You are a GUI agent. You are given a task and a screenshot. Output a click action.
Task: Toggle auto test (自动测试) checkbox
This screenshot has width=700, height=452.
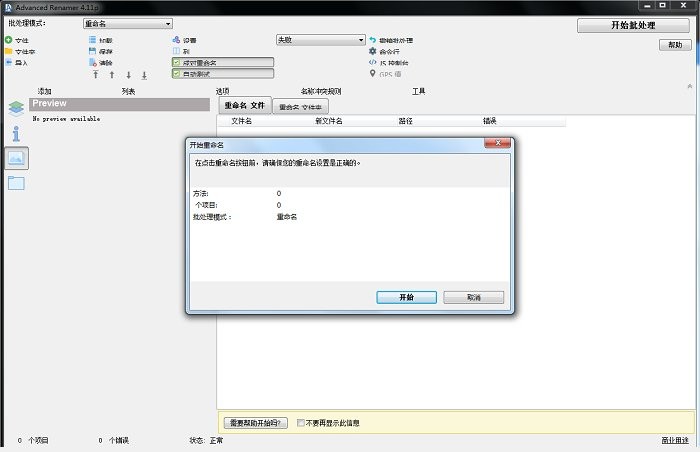[177, 74]
